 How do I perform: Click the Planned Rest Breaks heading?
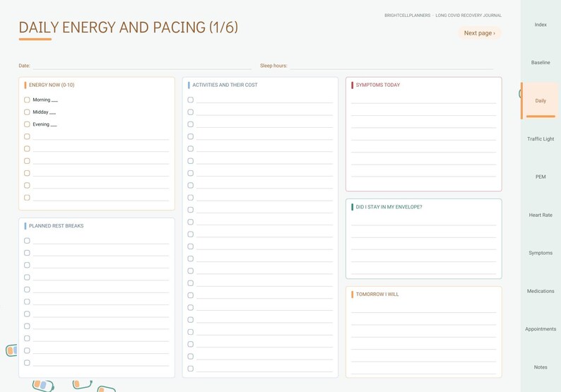pos(57,226)
